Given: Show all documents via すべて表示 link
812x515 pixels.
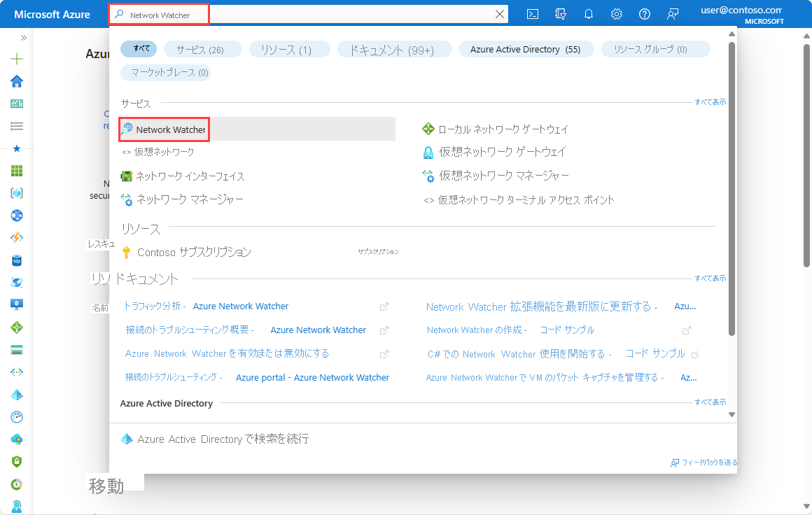Looking at the screenshot, I should (x=710, y=278).
